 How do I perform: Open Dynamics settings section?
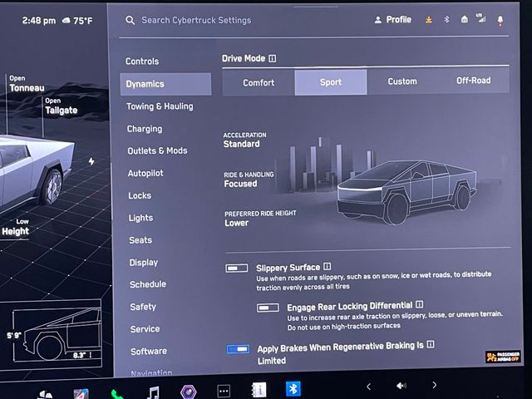[x=165, y=84]
